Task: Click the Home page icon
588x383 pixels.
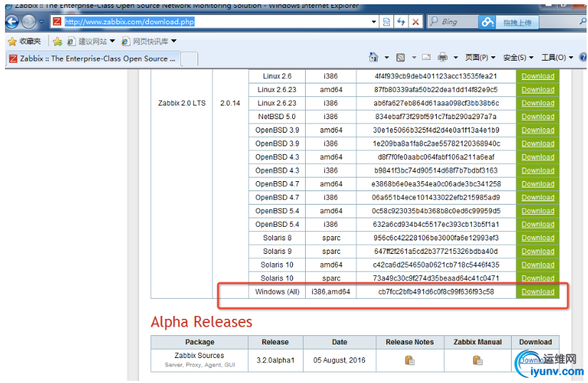Action: [373, 57]
